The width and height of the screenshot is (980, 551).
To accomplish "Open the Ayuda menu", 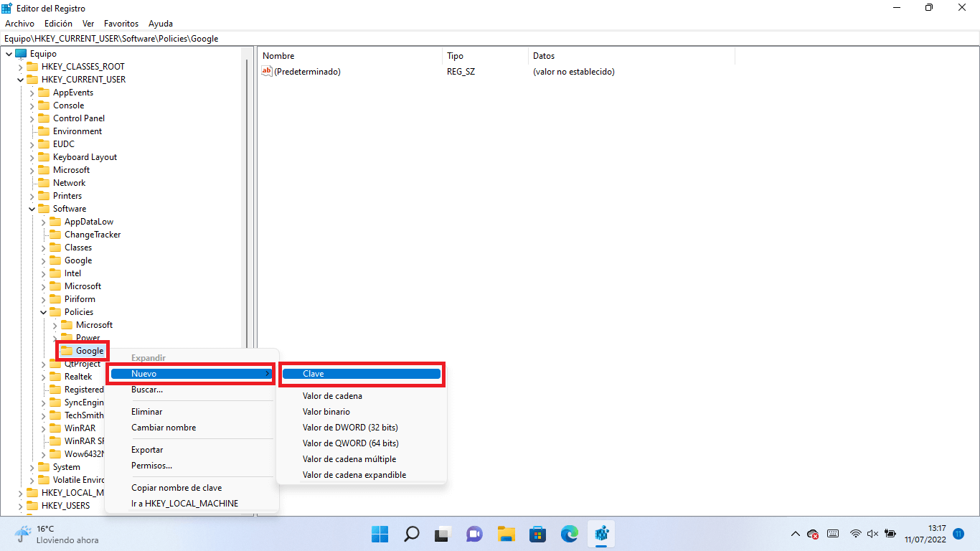I will pyautogui.click(x=161, y=24).
